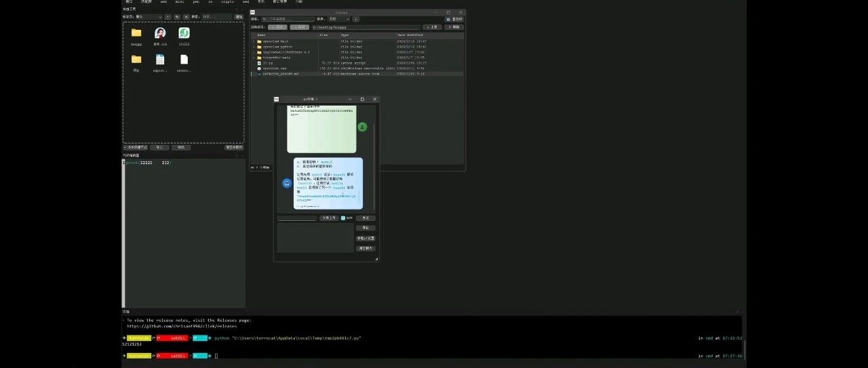Open the filter dropdown in file browser
The image size is (868, 368).
(x=339, y=19)
